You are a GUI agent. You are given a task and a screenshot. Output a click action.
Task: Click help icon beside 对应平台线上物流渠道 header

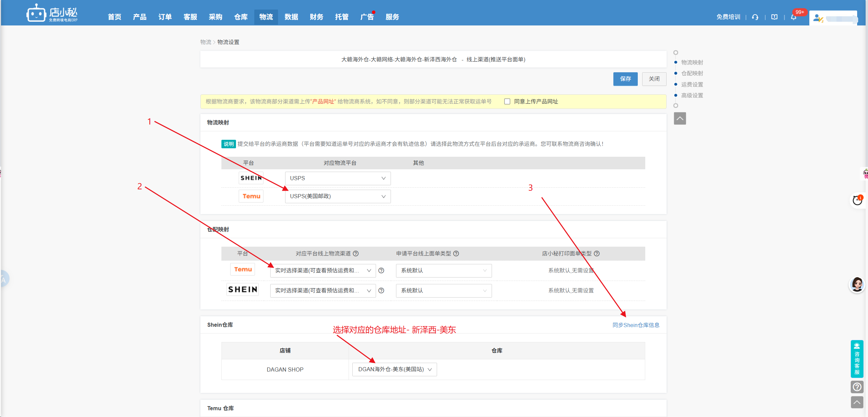click(356, 253)
